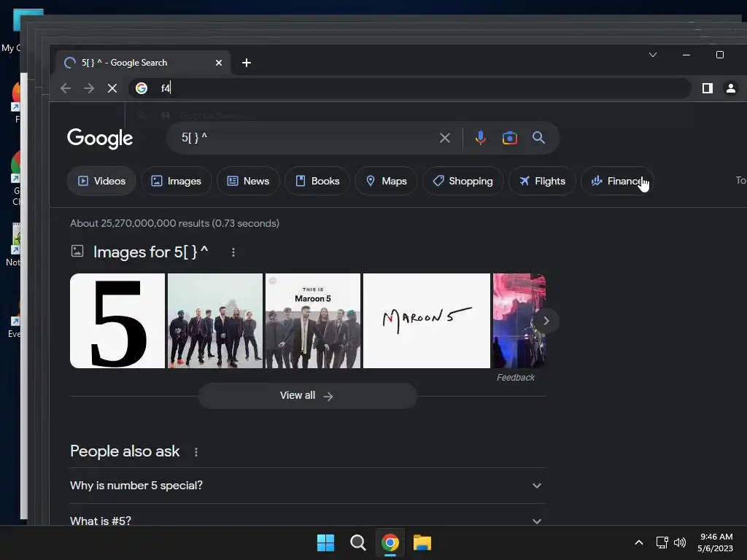Open Windows Search from the taskbar
The width and height of the screenshot is (747, 560).
[x=357, y=542]
